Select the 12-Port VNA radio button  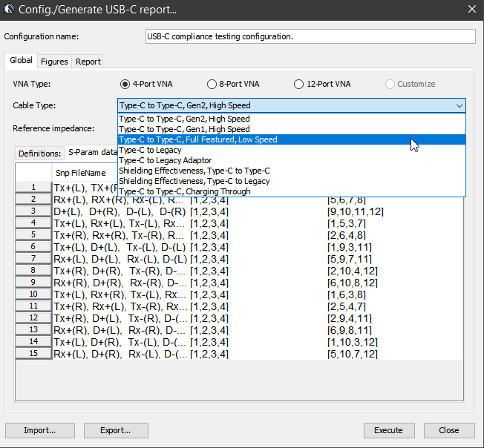[299, 84]
